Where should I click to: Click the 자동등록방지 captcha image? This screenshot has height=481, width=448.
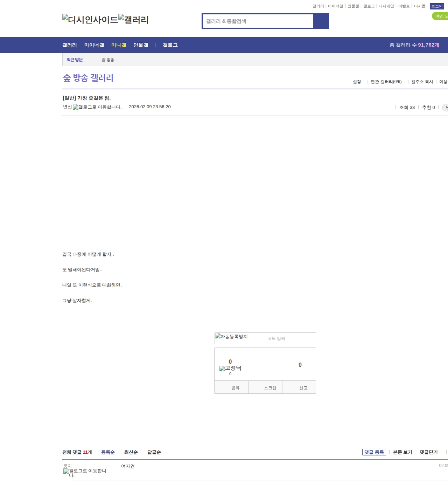231,337
